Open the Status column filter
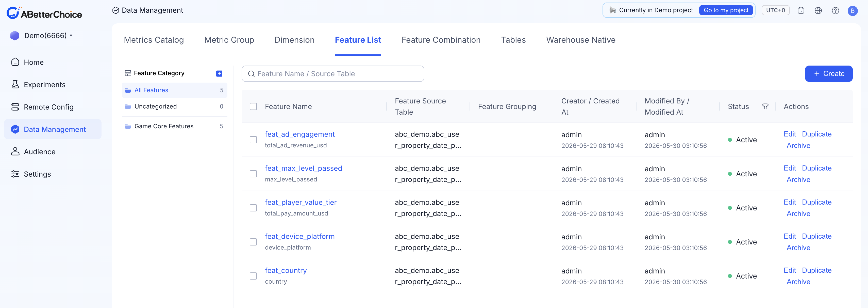The image size is (868, 308). coord(765,106)
